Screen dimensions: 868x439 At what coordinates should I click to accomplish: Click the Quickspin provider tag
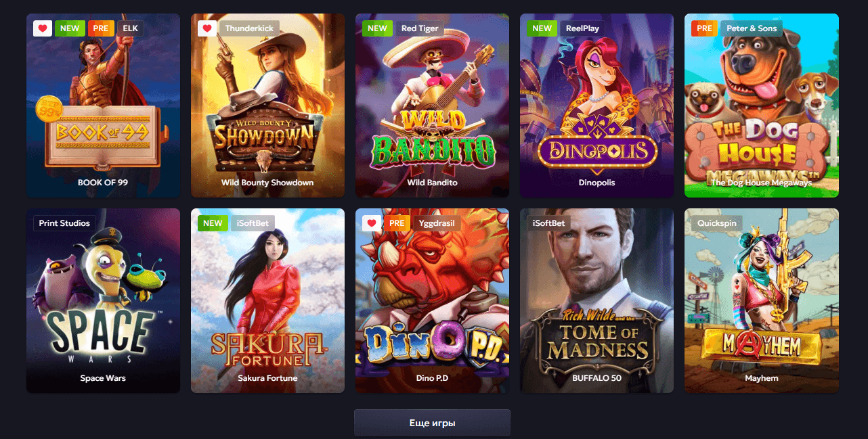[717, 223]
